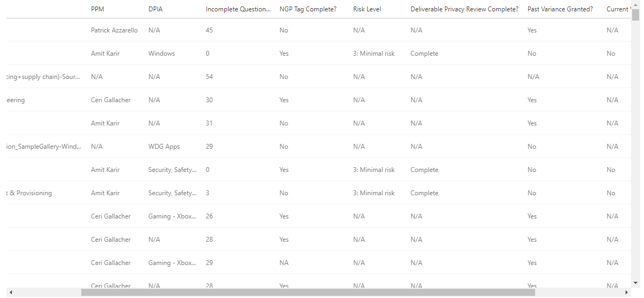Select the Patrick Azzarello PPM cell
644x298 pixels.
click(115, 30)
